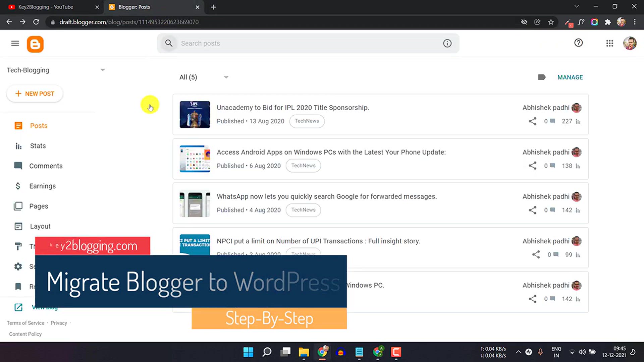Open WhatsApp post thumbnail
Image resolution: width=644 pixels, height=362 pixels.
(195, 203)
